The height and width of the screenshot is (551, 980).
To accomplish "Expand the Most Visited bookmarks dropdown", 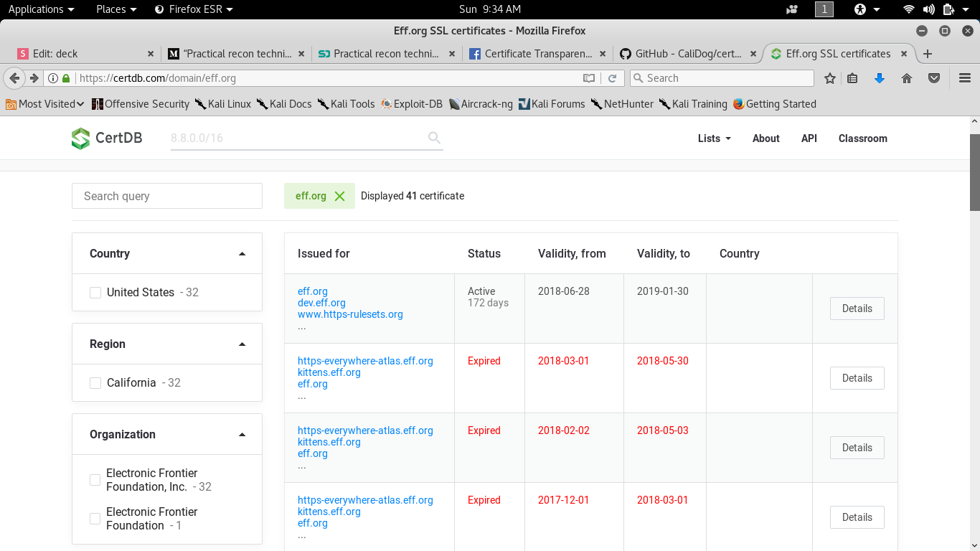I will click(x=45, y=104).
